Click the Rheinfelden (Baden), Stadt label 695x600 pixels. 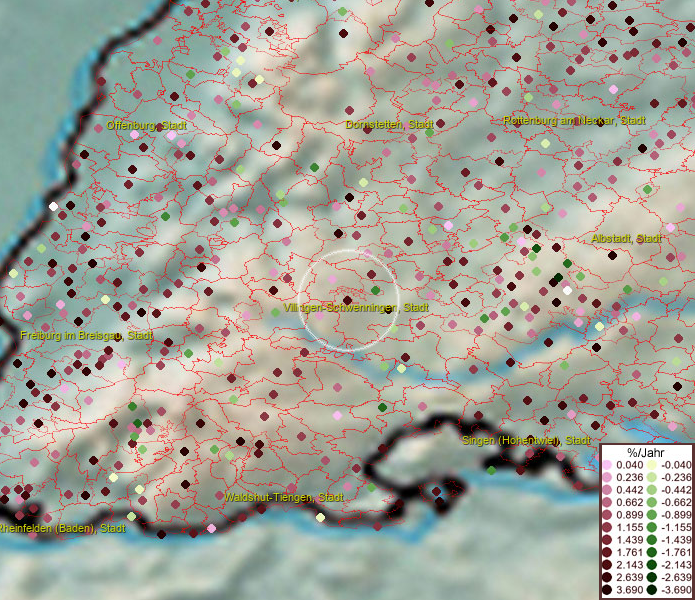(62, 528)
